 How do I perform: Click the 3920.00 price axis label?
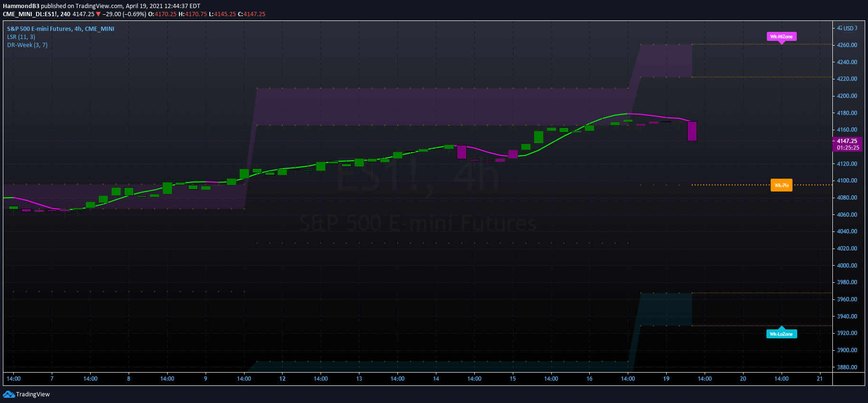click(x=847, y=333)
